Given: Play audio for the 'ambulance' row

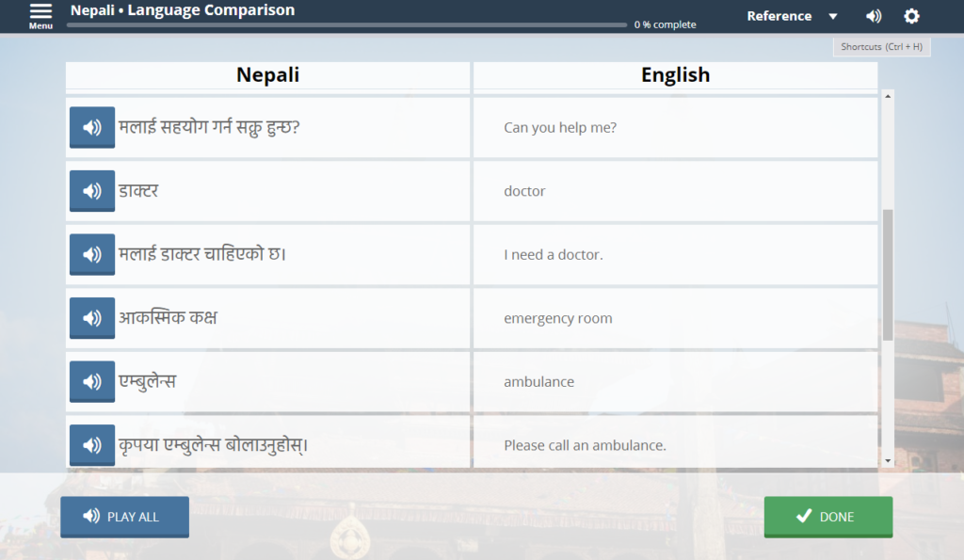Looking at the screenshot, I should coord(92,381).
